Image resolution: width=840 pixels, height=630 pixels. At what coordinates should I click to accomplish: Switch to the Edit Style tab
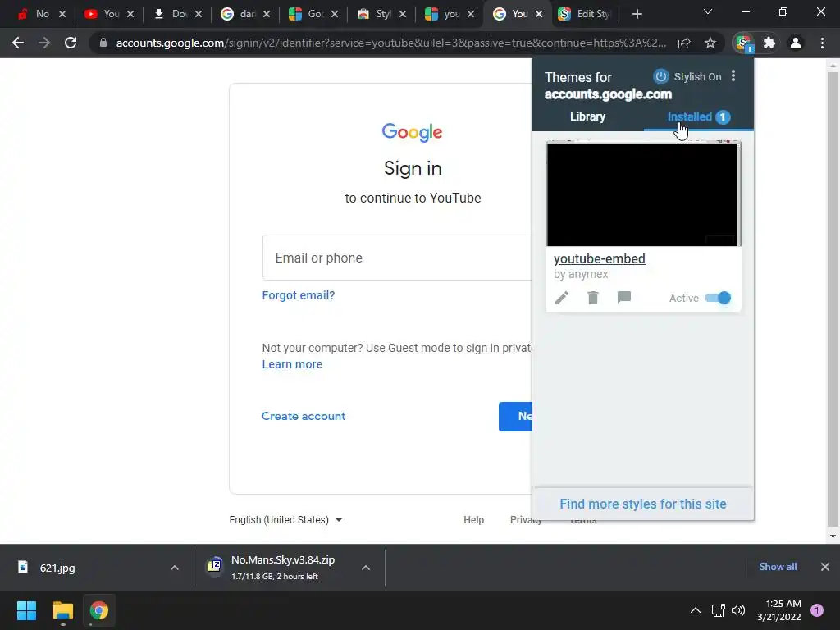click(584, 14)
